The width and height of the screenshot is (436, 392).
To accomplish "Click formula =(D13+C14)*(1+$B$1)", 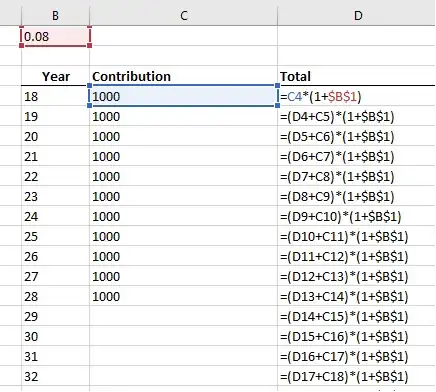I will 357,296.
